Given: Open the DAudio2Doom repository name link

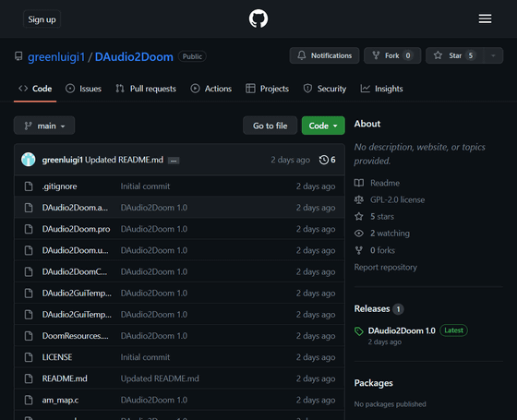Looking at the screenshot, I should 134,56.
